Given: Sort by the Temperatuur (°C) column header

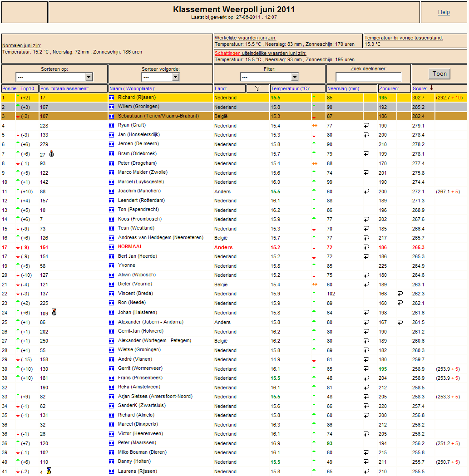Looking at the screenshot, I should (x=291, y=88).
